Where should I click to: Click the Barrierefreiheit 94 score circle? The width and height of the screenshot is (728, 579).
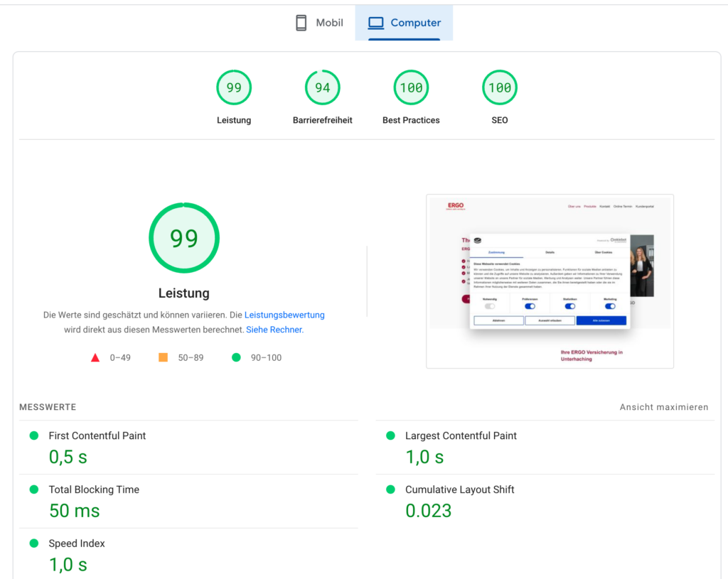[323, 87]
